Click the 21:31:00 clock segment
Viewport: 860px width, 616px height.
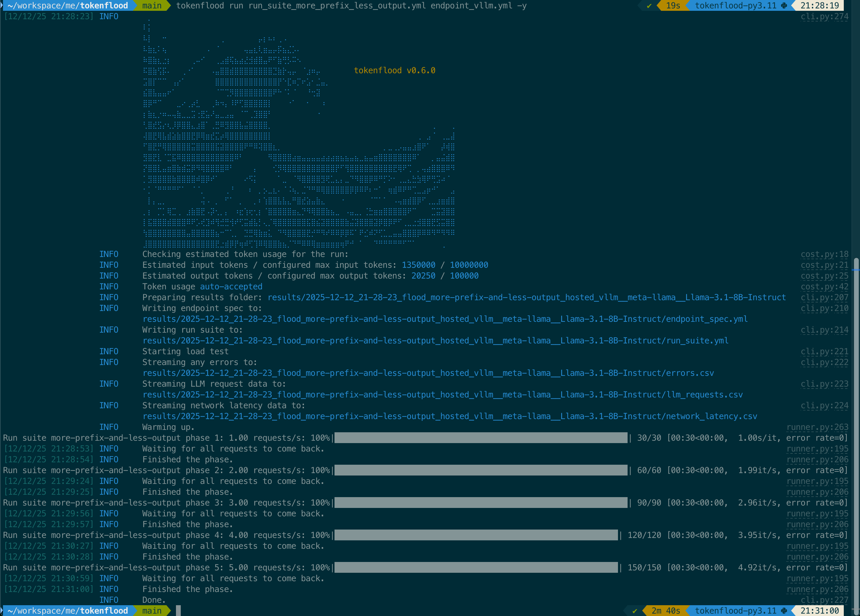coord(819,611)
